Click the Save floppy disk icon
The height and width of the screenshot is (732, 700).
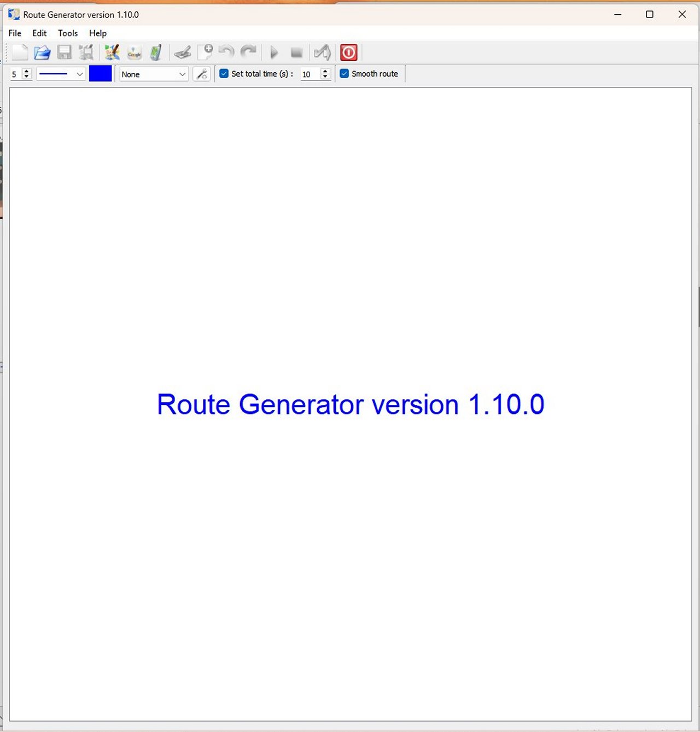(65, 53)
